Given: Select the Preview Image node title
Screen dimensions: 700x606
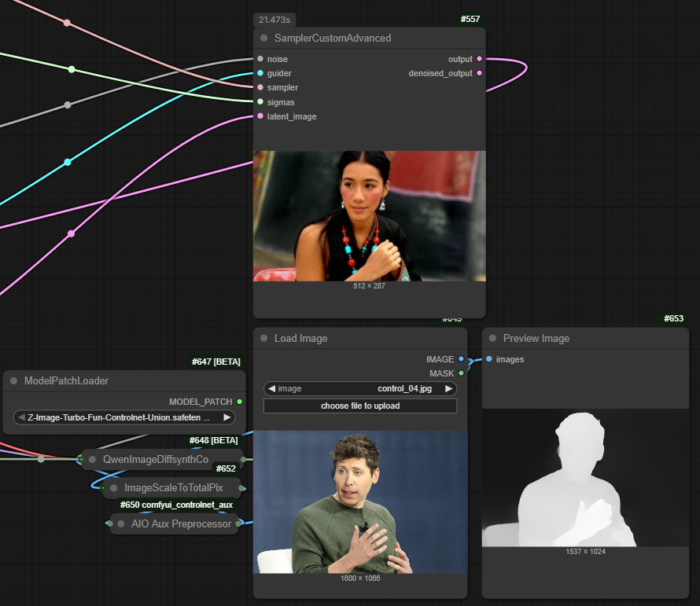Looking at the screenshot, I should [x=536, y=338].
